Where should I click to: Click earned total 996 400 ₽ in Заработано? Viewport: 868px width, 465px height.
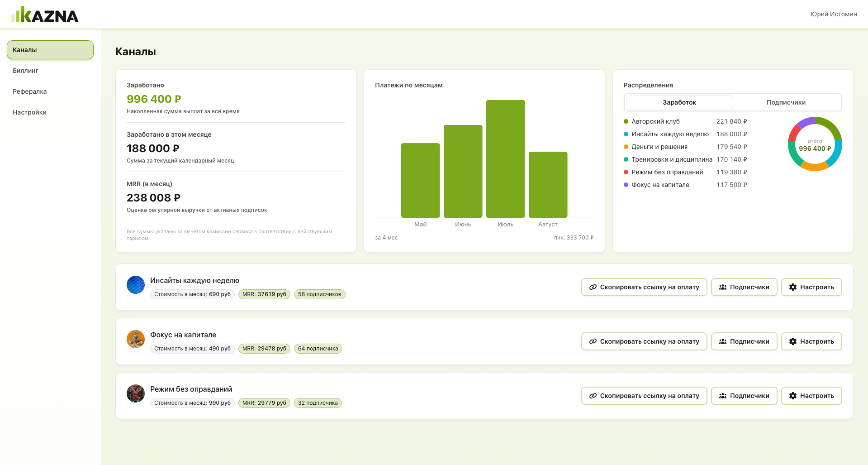(x=154, y=99)
